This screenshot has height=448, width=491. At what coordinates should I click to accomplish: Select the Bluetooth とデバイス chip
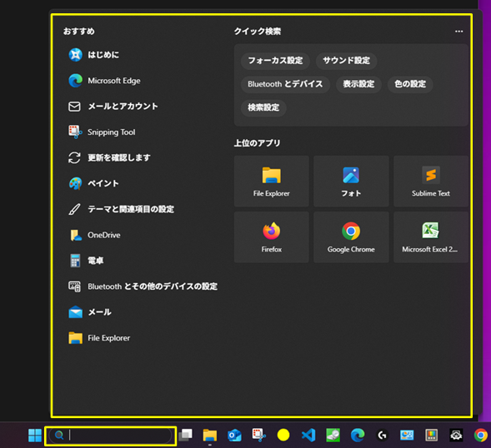tap(285, 84)
